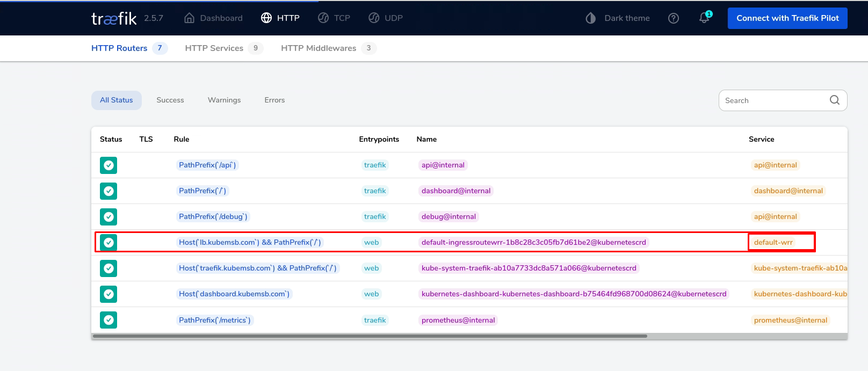
Task: Filter routers by Warnings status
Action: pos(224,100)
